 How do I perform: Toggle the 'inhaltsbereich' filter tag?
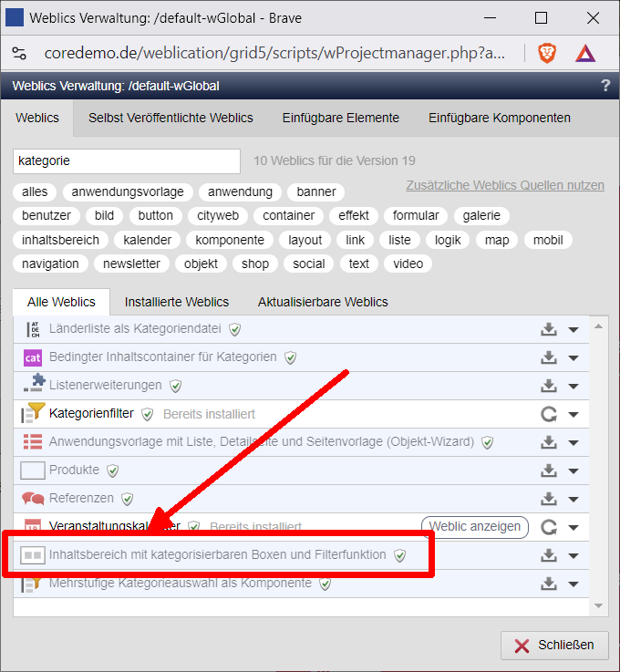click(x=61, y=240)
